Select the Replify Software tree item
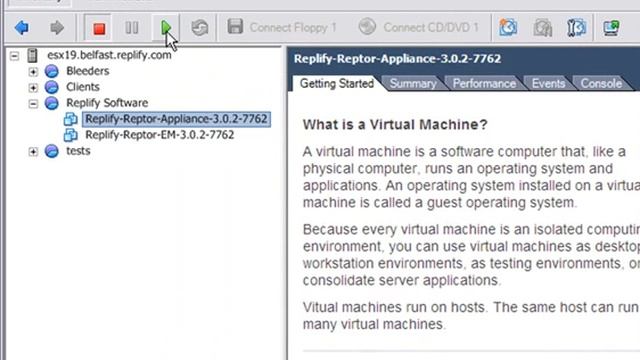The width and height of the screenshot is (640, 360). [107, 103]
